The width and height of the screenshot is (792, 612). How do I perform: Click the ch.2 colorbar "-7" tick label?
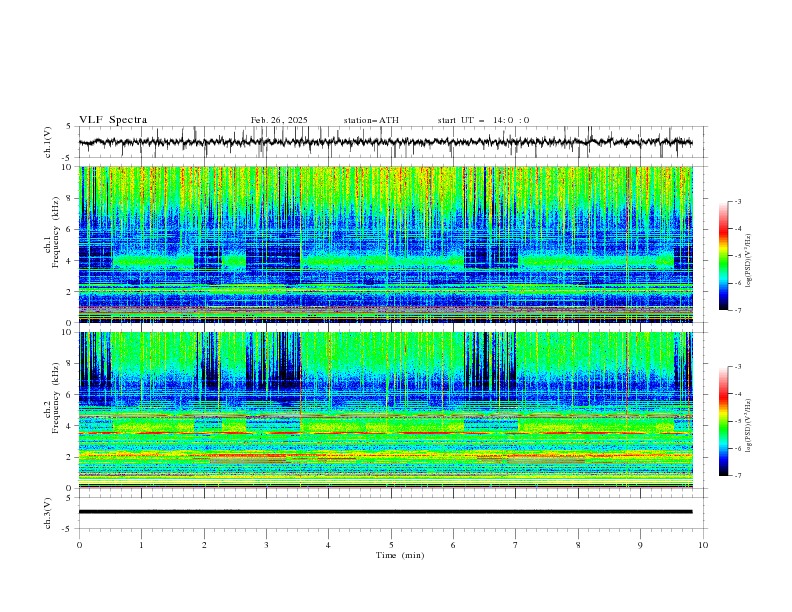coord(737,476)
